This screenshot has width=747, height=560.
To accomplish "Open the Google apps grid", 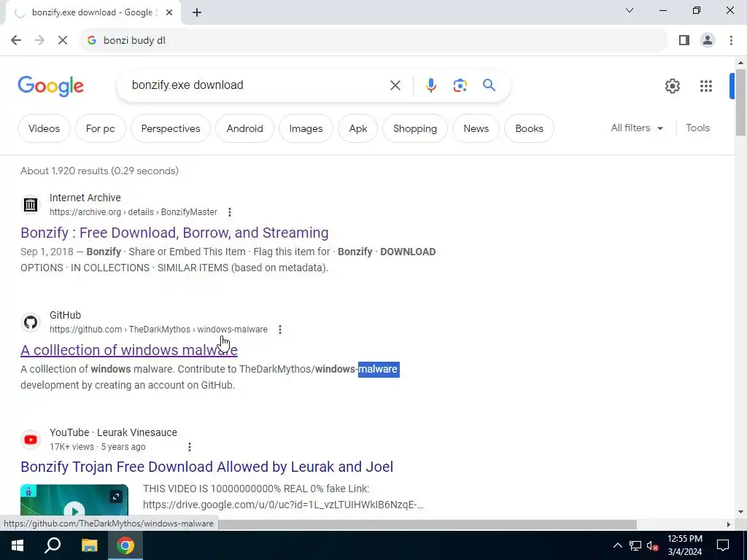I will (705, 86).
